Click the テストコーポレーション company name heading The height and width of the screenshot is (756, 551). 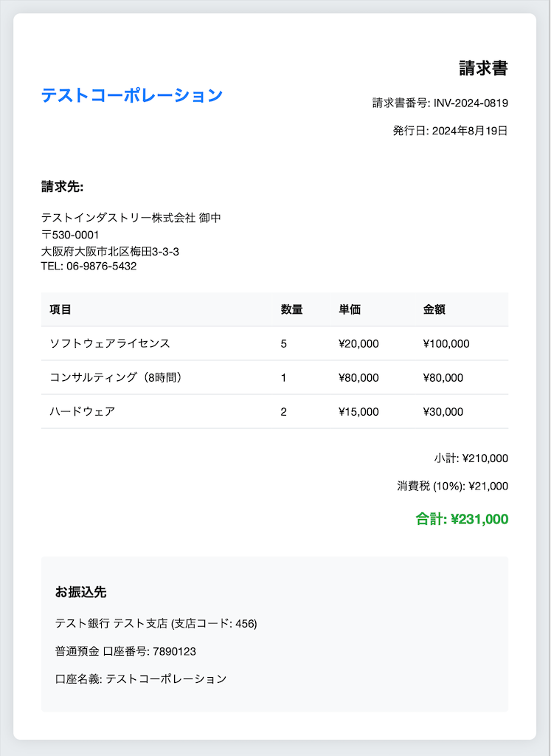(132, 95)
